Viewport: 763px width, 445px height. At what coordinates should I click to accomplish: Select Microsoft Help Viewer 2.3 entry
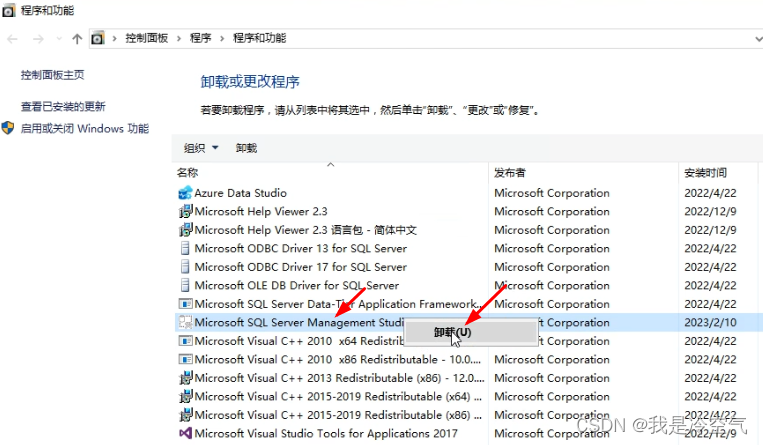coord(261,211)
